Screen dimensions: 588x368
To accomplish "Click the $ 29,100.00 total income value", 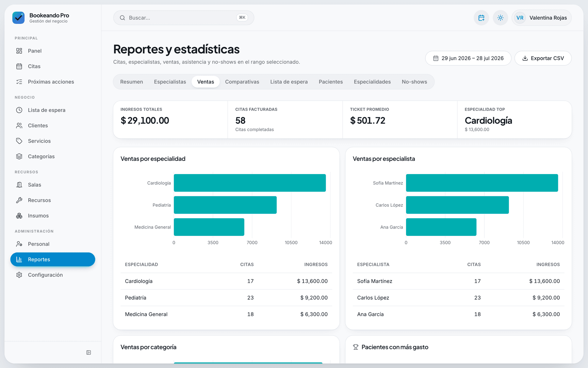I will click(x=145, y=120).
